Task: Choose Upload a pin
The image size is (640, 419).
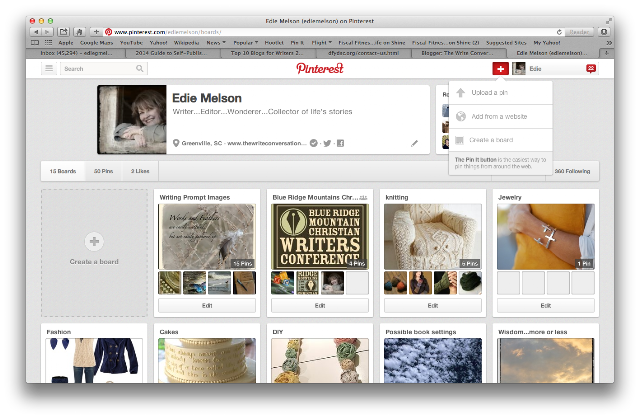Action: click(x=500, y=93)
